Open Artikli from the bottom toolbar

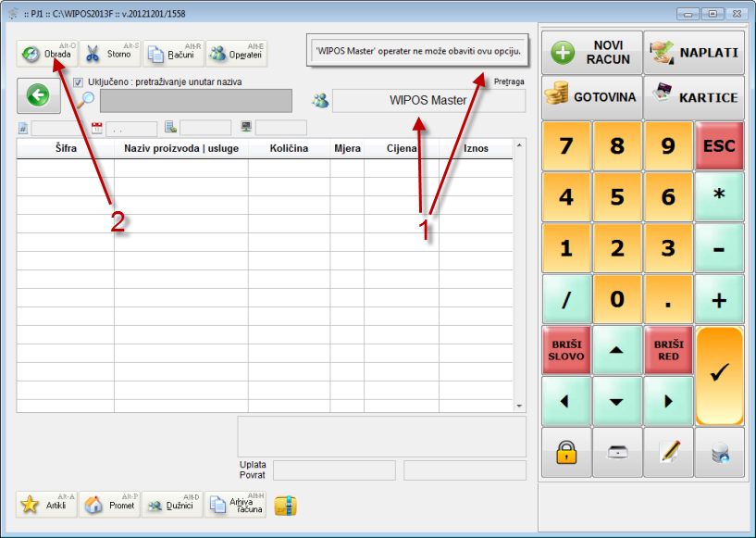point(47,505)
